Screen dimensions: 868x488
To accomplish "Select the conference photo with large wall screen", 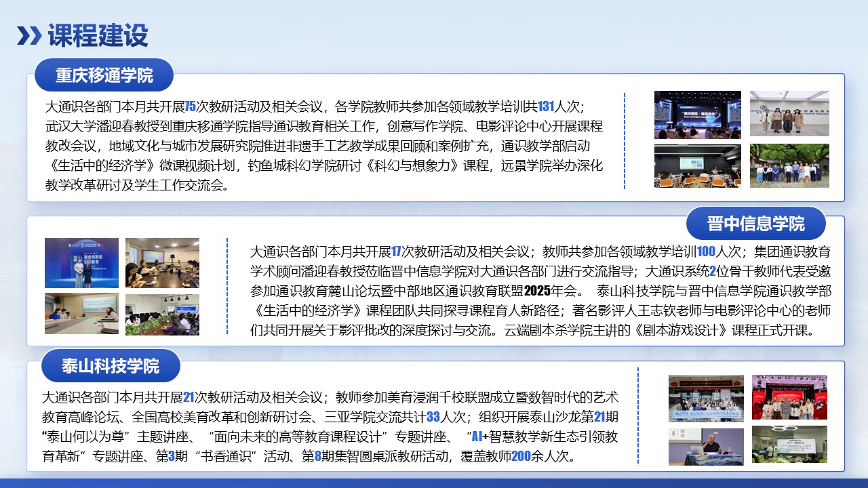I will 81,313.
